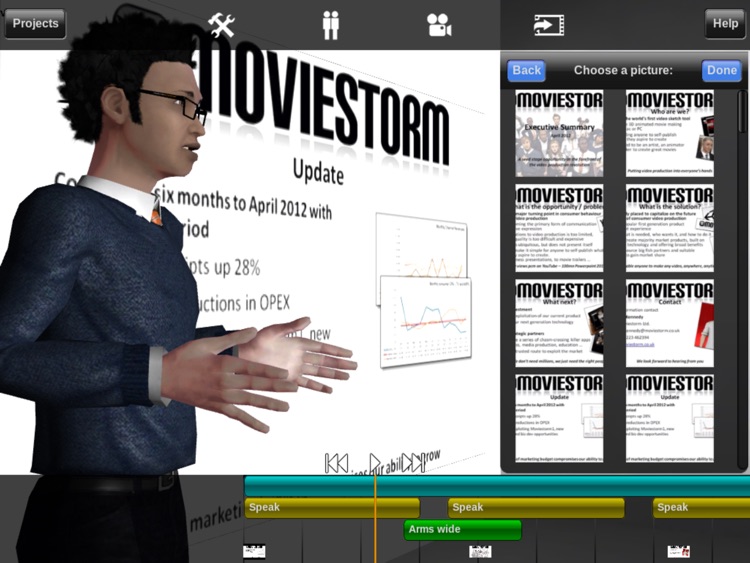Open the Help screen
750x563 pixels.
click(725, 23)
